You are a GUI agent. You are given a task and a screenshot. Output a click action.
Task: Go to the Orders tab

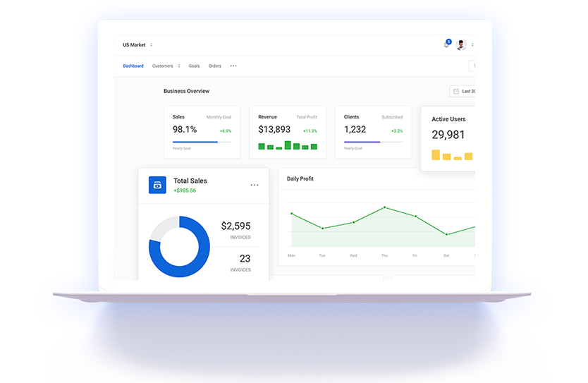(x=215, y=66)
